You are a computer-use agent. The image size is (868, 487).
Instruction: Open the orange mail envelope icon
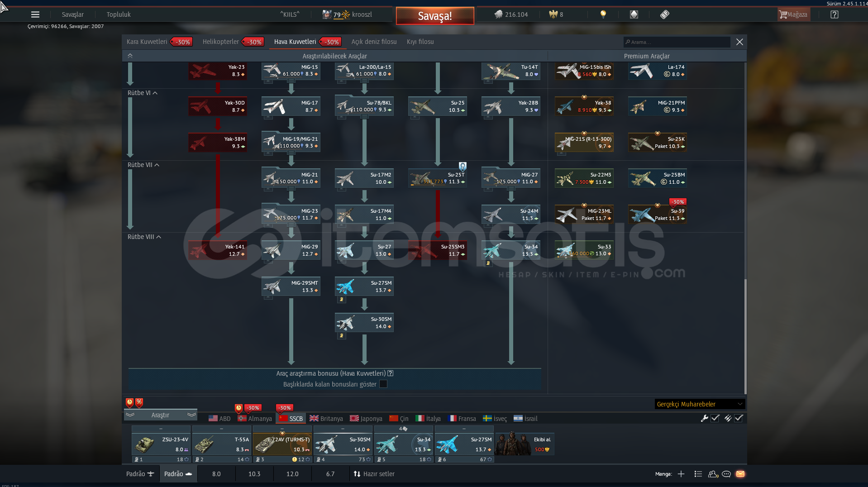740,474
